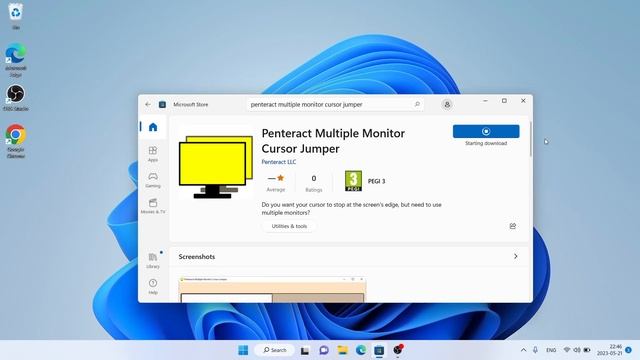Open the user account profile icon
This screenshot has height=360, width=640.
(447, 104)
